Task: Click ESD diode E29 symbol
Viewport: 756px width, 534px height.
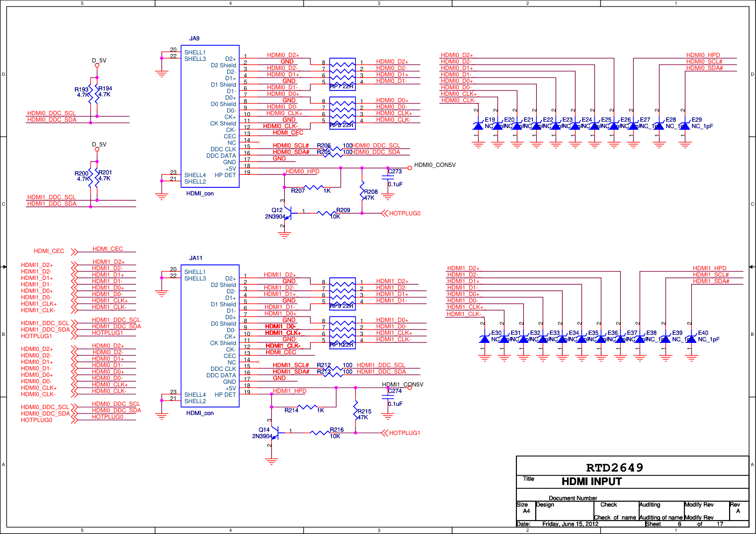Action: pos(684,126)
